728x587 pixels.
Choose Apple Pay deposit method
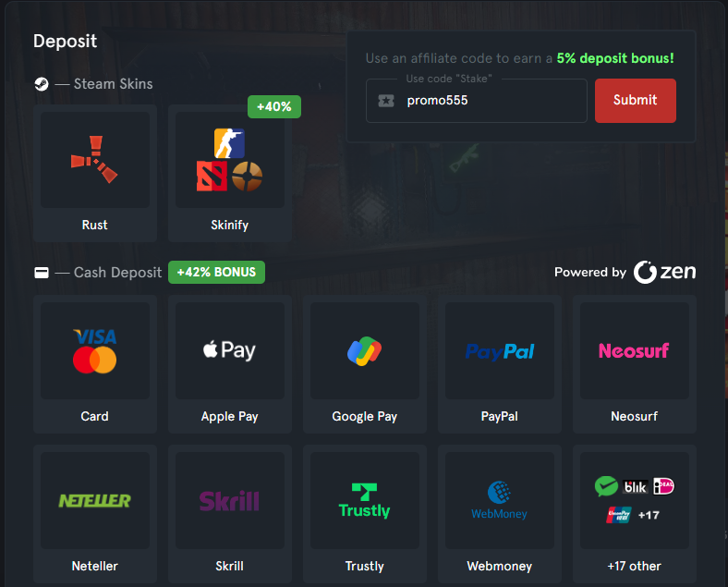pyautogui.click(x=230, y=364)
